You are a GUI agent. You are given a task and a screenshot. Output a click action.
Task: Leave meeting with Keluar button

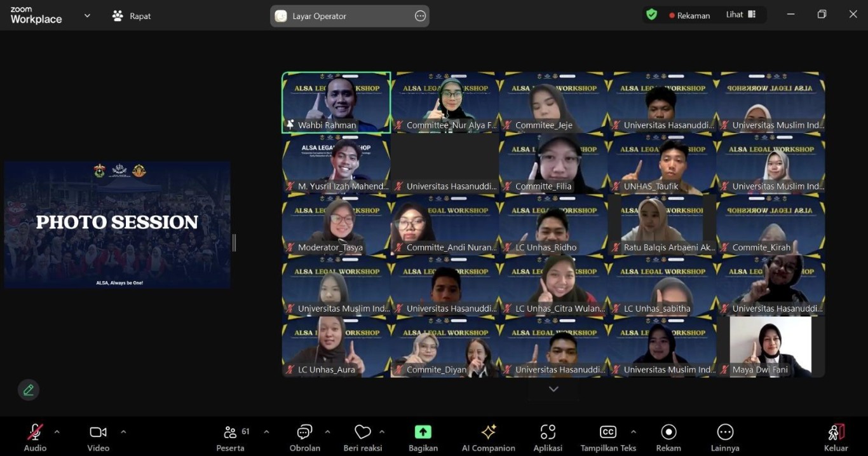tap(836, 438)
